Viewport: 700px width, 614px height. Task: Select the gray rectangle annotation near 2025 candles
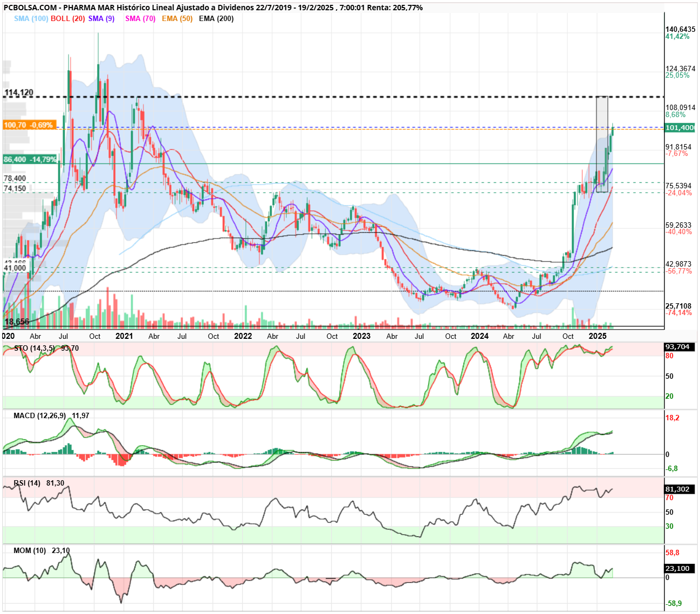pyautogui.click(x=602, y=144)
